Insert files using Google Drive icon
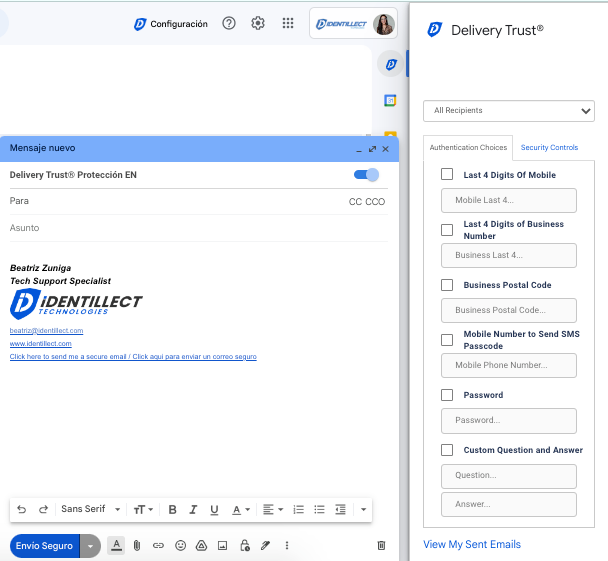Image resolution: width=608 pixels, height=561 pixels. [x=201, y=545]
